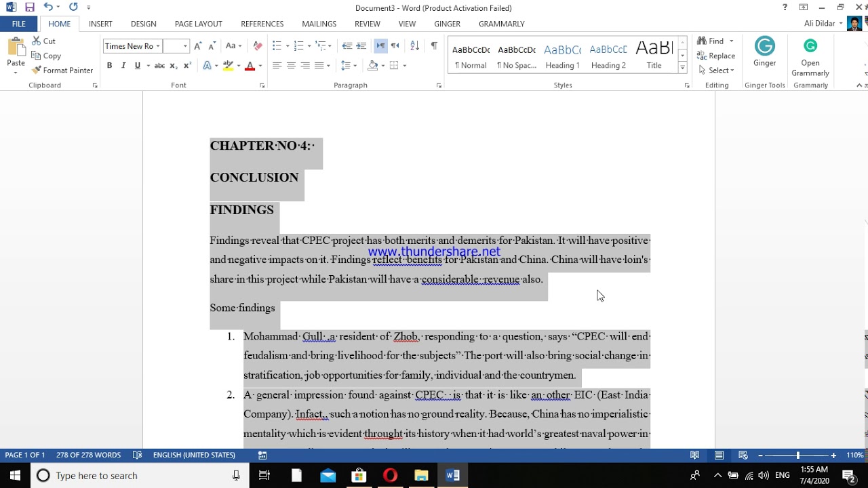
Task: Apply strikethrough to the selection
Action: [x=159, y=66]
